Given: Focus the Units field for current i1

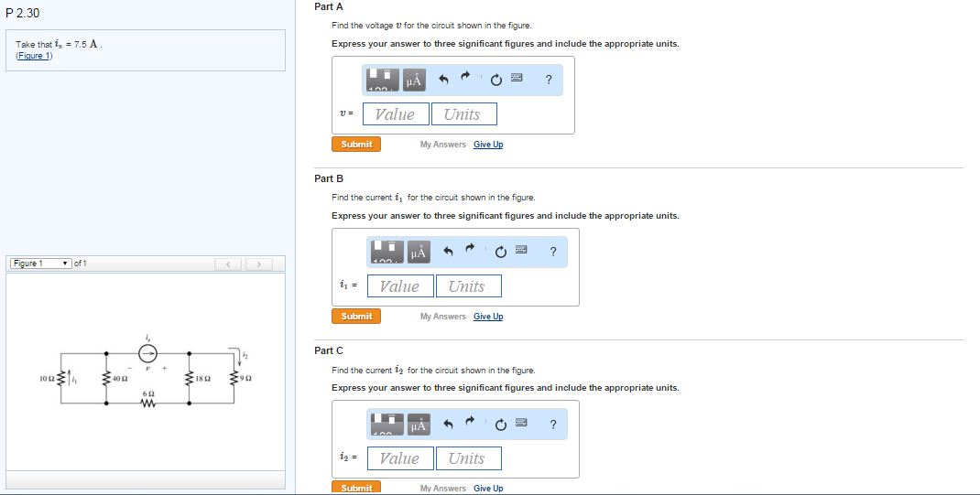Looking at the screenshot, I should (469, 285).
